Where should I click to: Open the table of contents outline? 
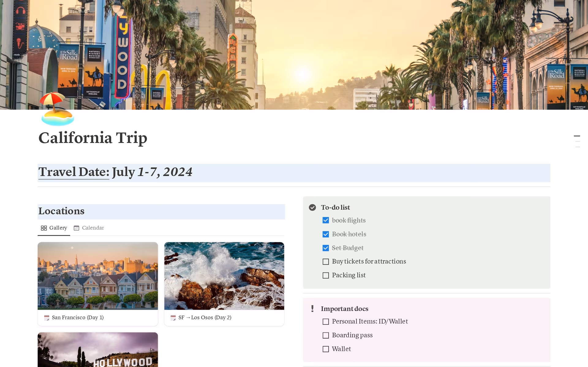pyautogui.click(x=577, y=141)
